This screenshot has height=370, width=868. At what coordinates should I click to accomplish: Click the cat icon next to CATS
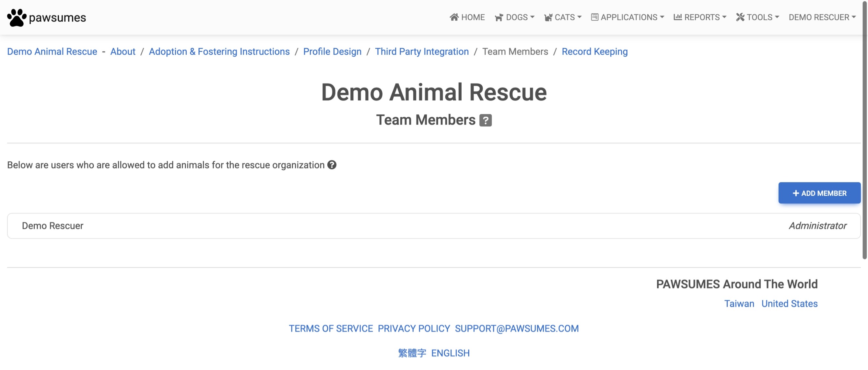pyautogui.click(x=548, y=17)
